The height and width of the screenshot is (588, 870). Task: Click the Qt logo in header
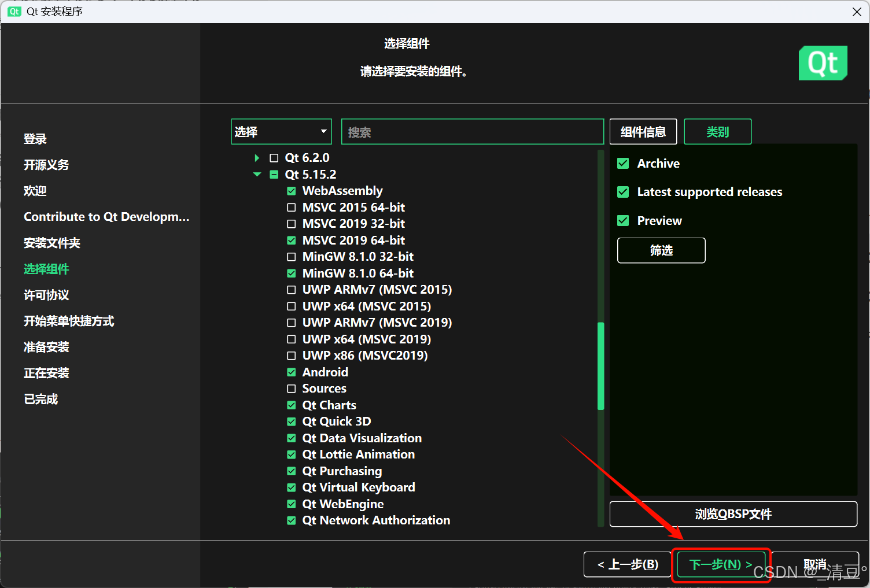click(x=823, y=63)
